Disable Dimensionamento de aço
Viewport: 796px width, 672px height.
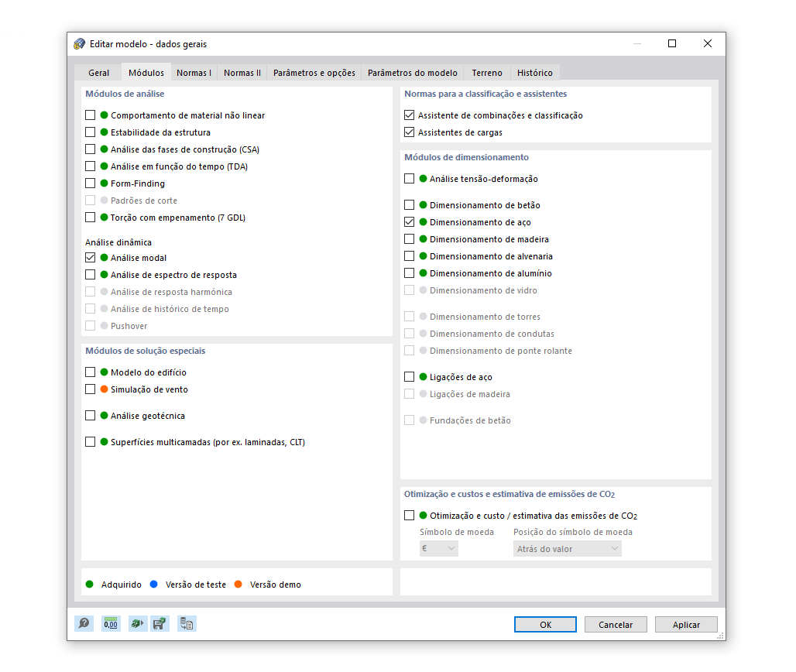tap(408, 222)
